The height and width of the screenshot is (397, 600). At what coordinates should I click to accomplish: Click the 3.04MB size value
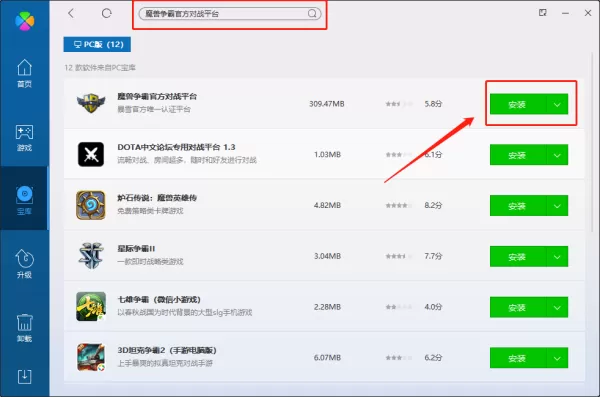[x=327, y=256]
